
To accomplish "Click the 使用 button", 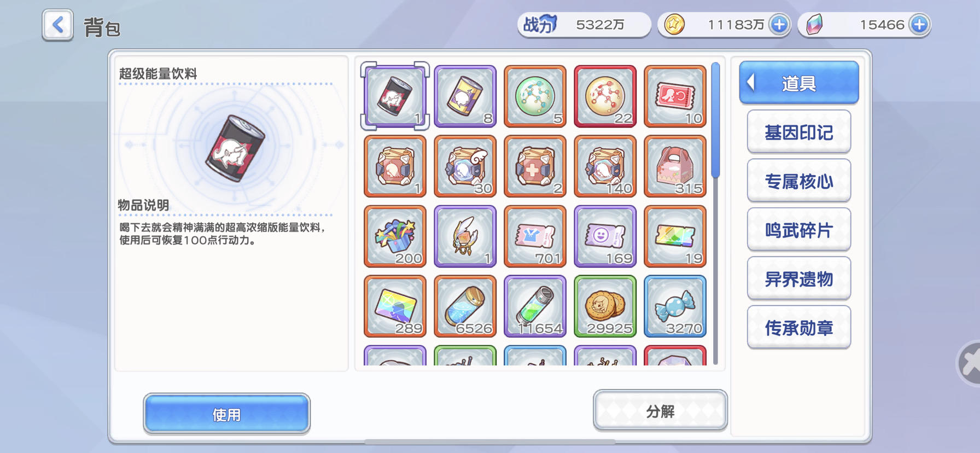I will pyautogui.click(x=226, y=414).
